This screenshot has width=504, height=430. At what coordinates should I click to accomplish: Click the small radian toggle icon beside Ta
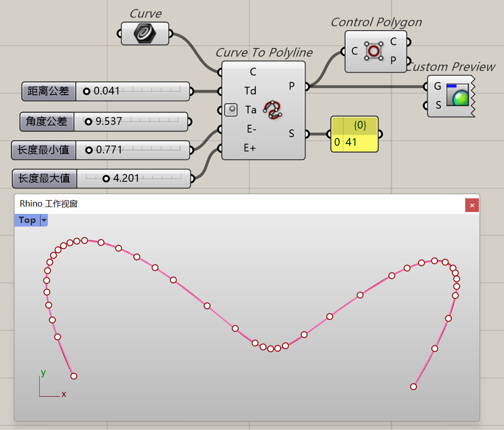point(231,110)
